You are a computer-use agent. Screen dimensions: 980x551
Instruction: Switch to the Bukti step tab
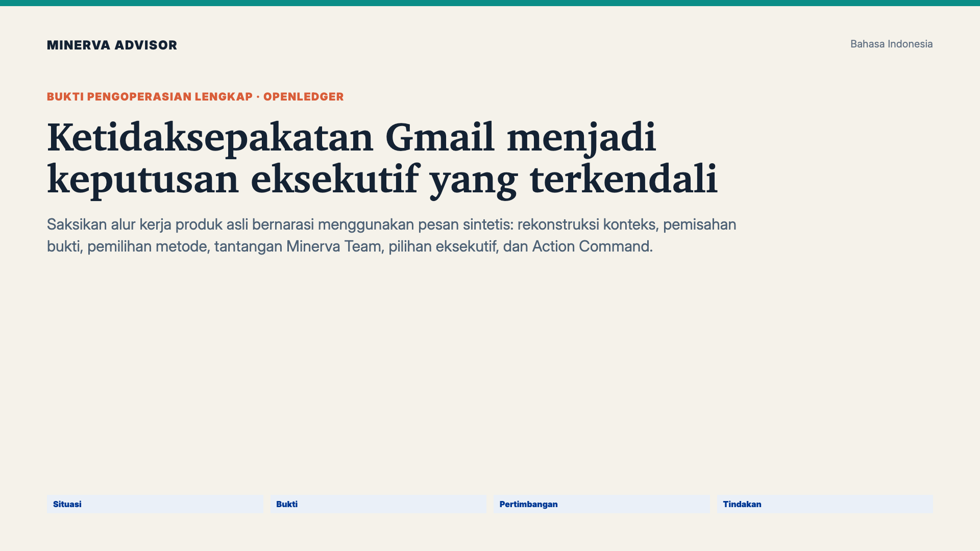pos(378,504)
